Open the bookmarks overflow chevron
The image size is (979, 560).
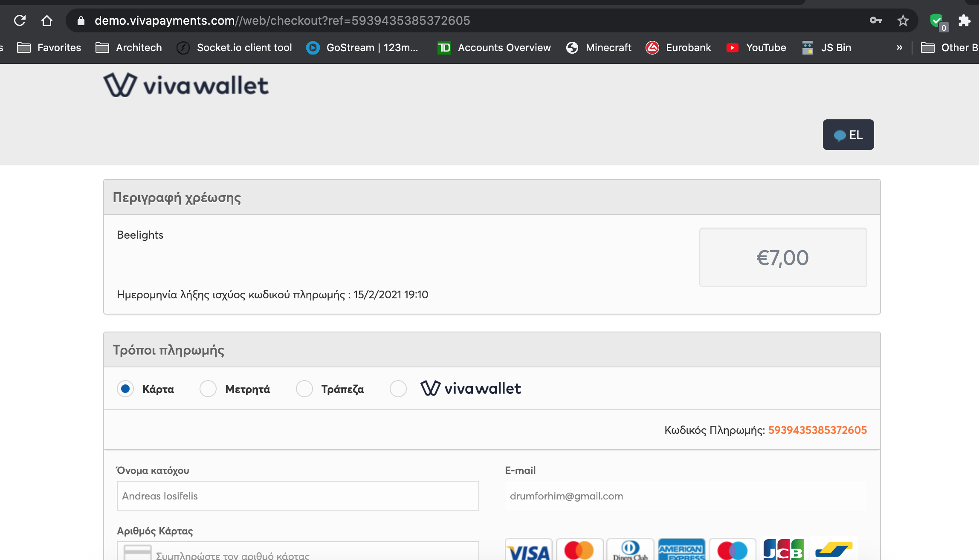(899, 47)
